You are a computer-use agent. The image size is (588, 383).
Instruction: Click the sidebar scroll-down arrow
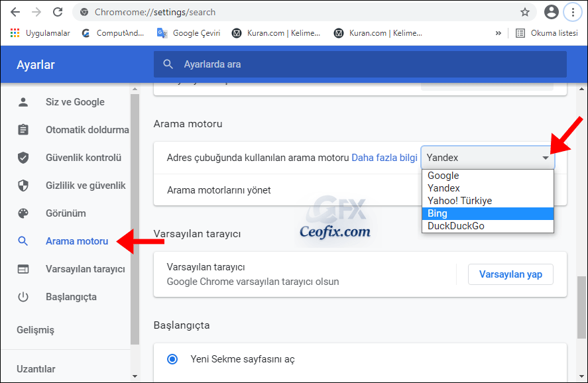point(135,376)
